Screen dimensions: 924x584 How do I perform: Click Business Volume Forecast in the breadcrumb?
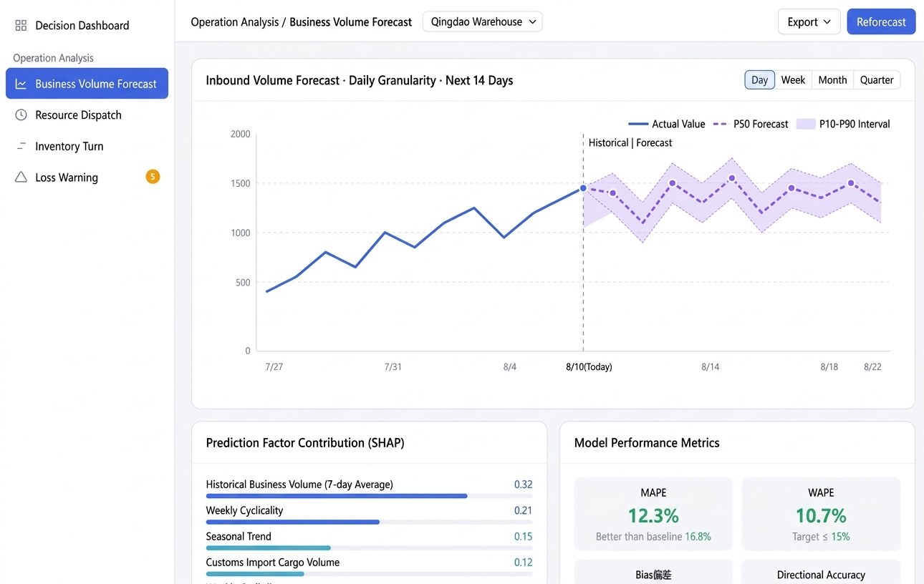(351, 22)
